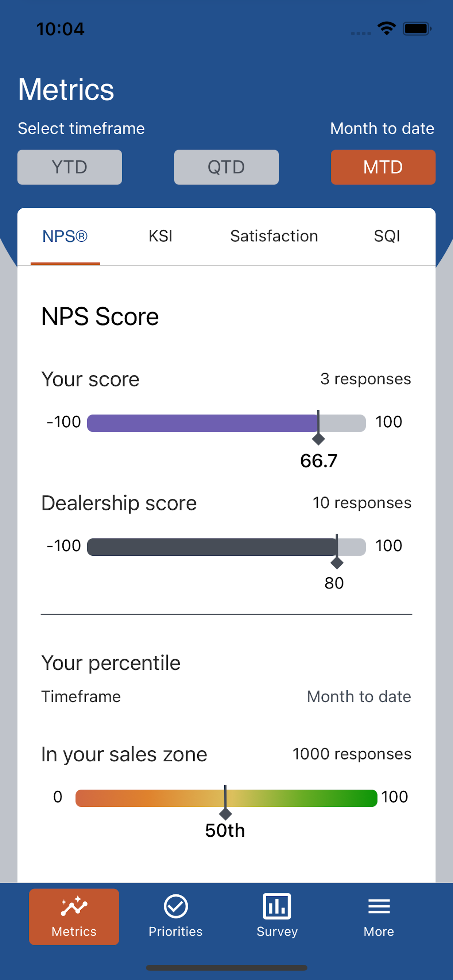Open the SQI tab
The height and width of the screenshot is (980, 453).
387,236
